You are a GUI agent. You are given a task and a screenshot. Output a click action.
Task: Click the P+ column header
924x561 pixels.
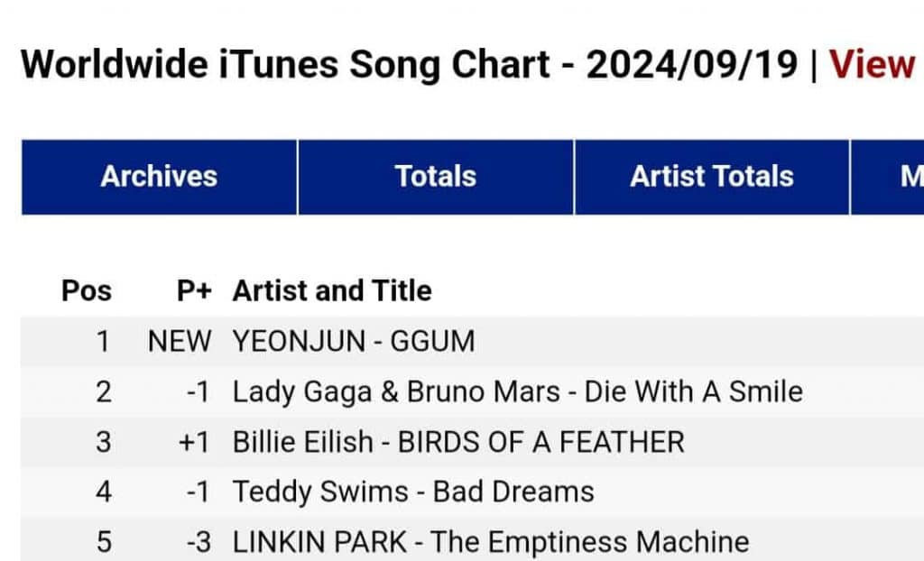point(194,290)
